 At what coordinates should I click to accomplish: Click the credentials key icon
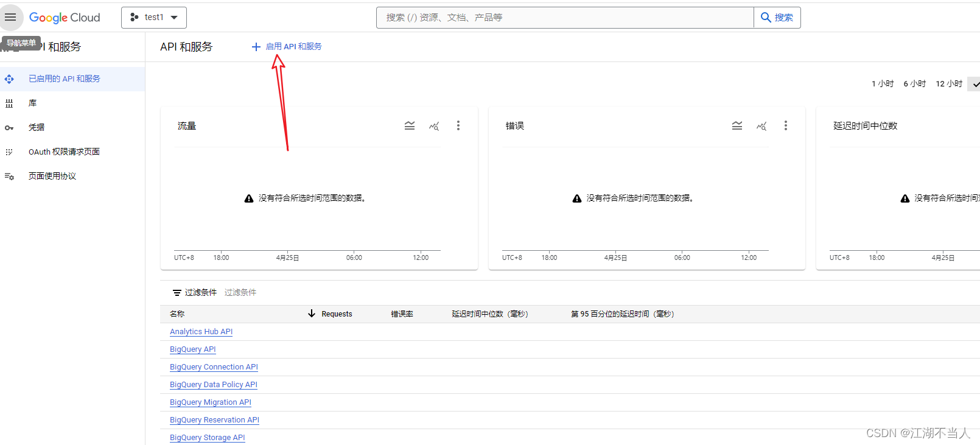tap(9, 128)
